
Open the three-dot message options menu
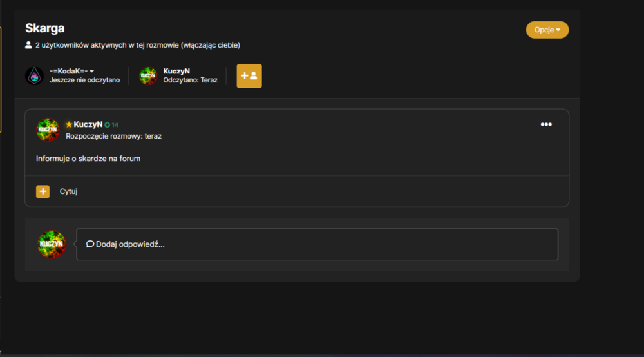click(546, 124)
